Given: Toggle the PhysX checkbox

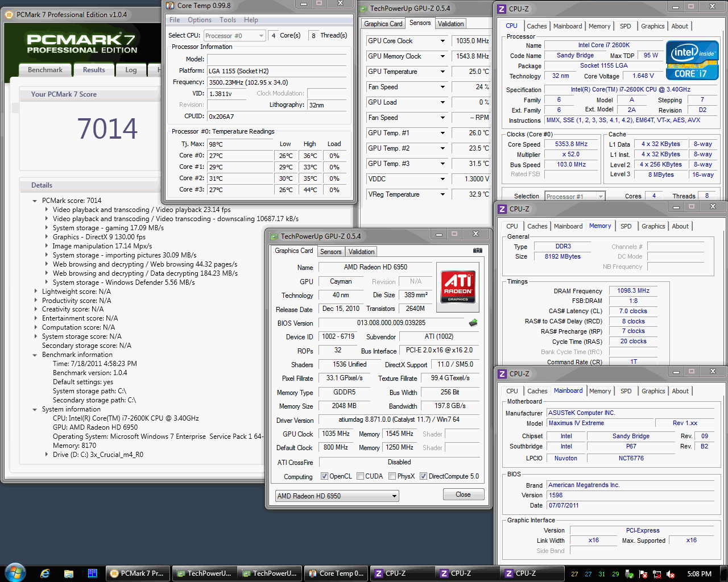Looking at the screenshot, I should point(392,476).
